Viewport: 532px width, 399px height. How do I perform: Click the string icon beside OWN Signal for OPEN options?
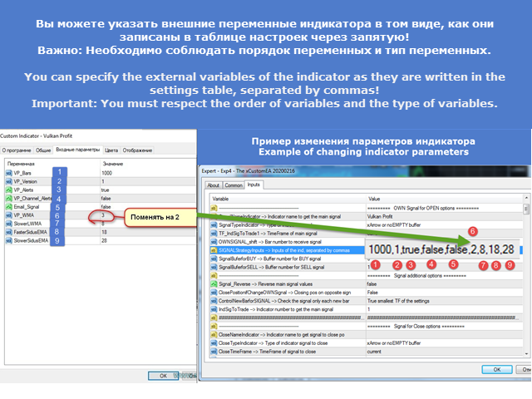[x=214, y=209]
